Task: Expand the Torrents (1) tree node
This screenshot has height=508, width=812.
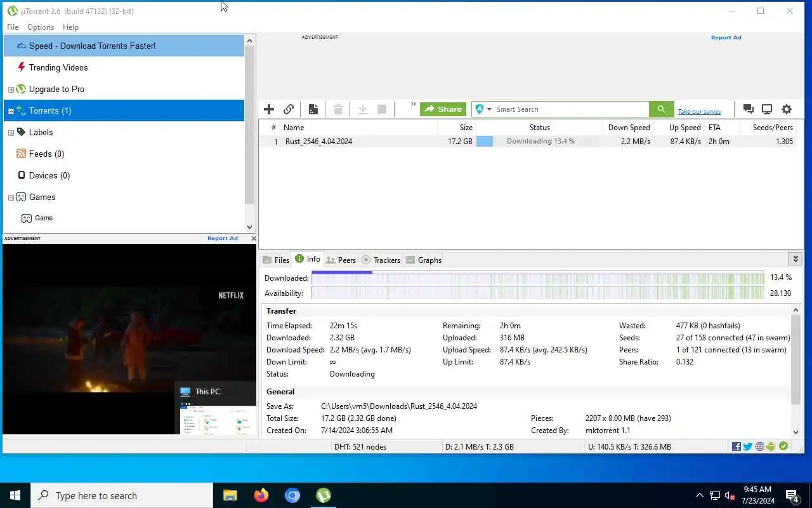Action: tap(11, 111)
